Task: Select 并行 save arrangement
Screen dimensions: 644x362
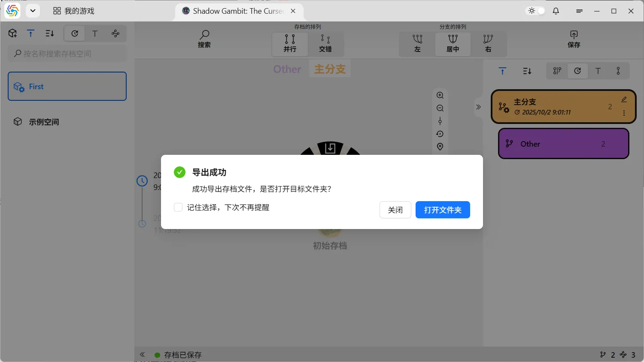Action: pyautogui.click(x=290, y=43)
